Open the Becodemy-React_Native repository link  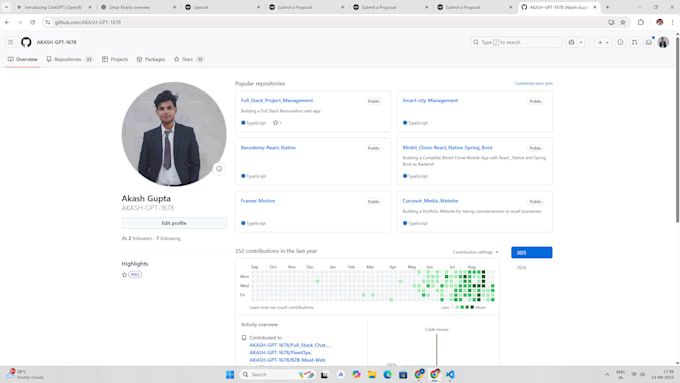pos(268,147)
